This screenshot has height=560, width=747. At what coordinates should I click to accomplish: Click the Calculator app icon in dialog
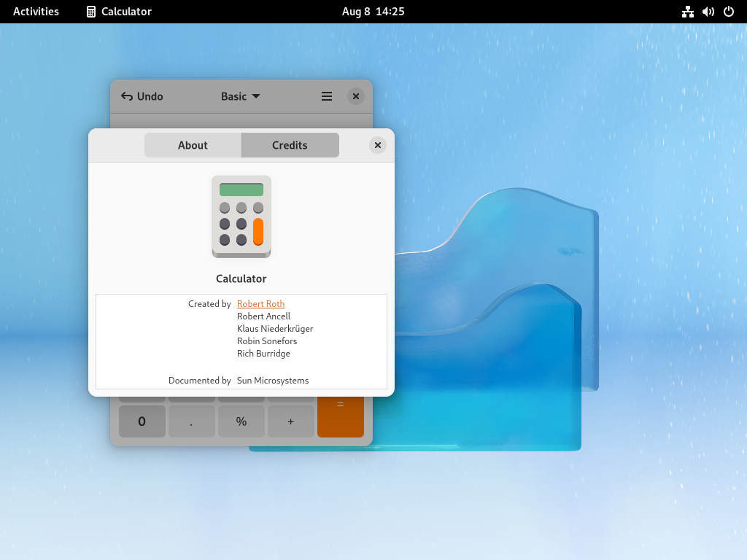241,217
